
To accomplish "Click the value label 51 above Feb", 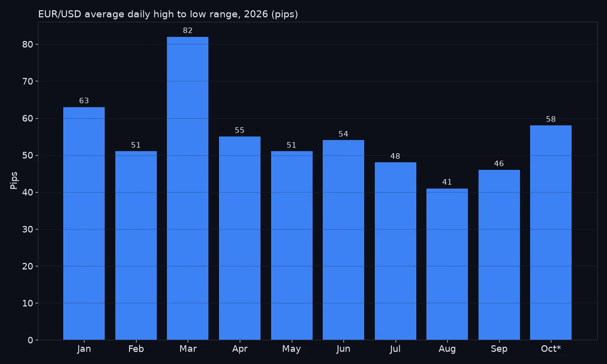I will pos(136,145).
